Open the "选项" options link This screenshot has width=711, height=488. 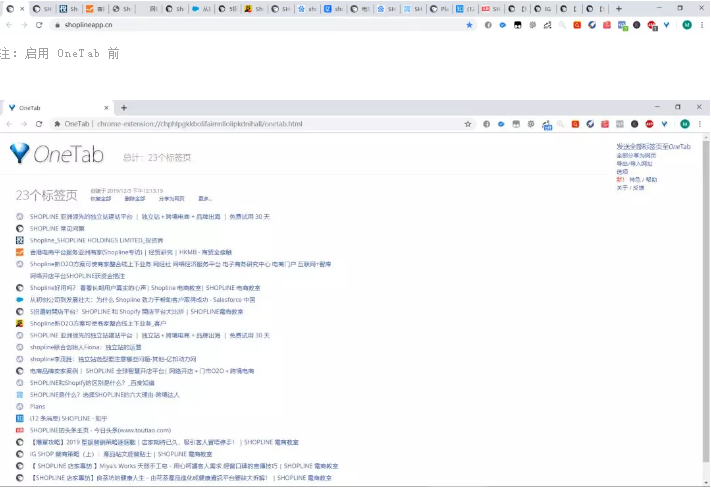click(622, 172)
